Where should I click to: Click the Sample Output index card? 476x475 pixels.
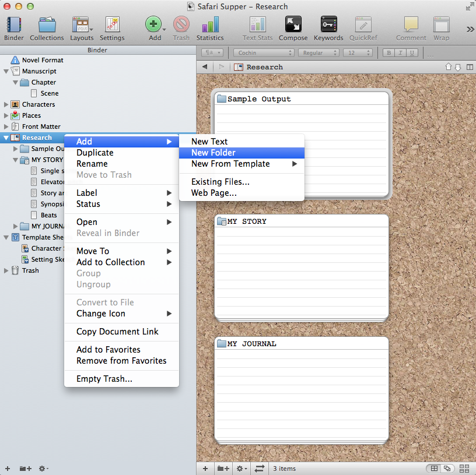[302, 144]
